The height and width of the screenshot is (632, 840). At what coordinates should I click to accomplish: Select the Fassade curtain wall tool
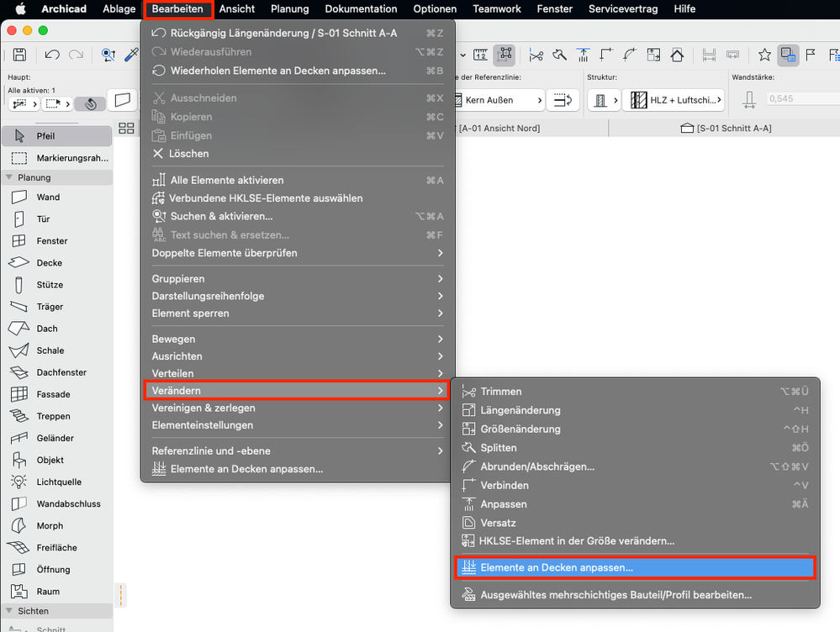(57, 395)
